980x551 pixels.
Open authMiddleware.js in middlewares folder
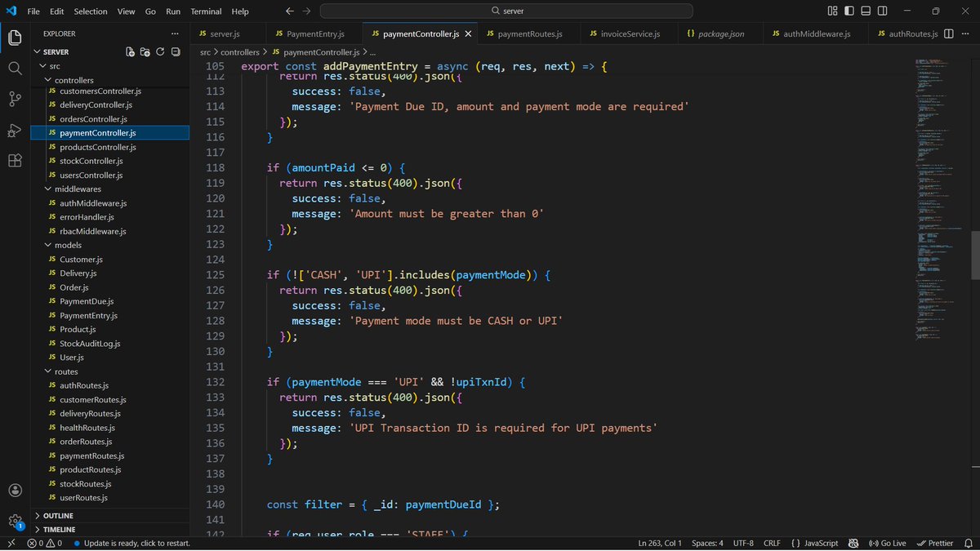(92, 203)
